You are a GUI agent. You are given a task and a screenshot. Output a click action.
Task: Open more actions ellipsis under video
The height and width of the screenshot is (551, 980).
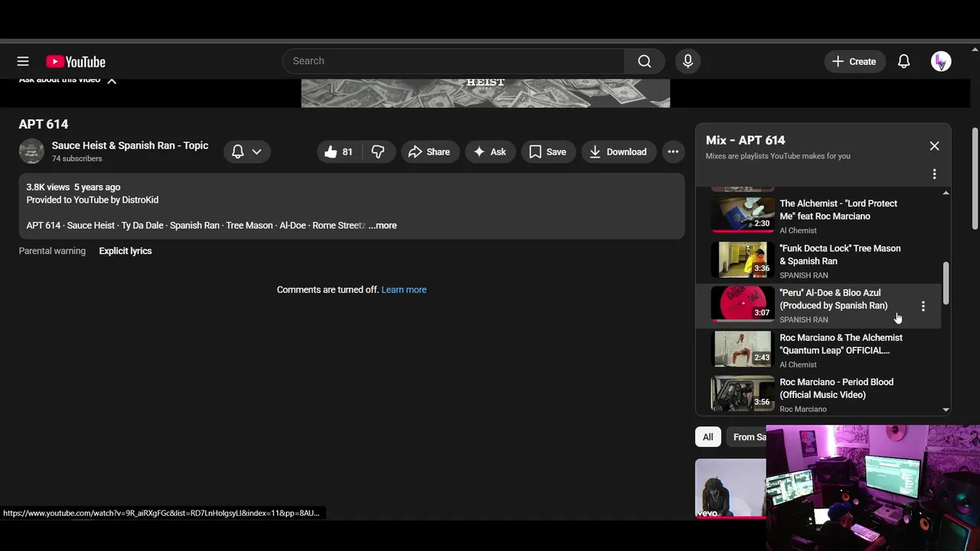coord(673,152)
